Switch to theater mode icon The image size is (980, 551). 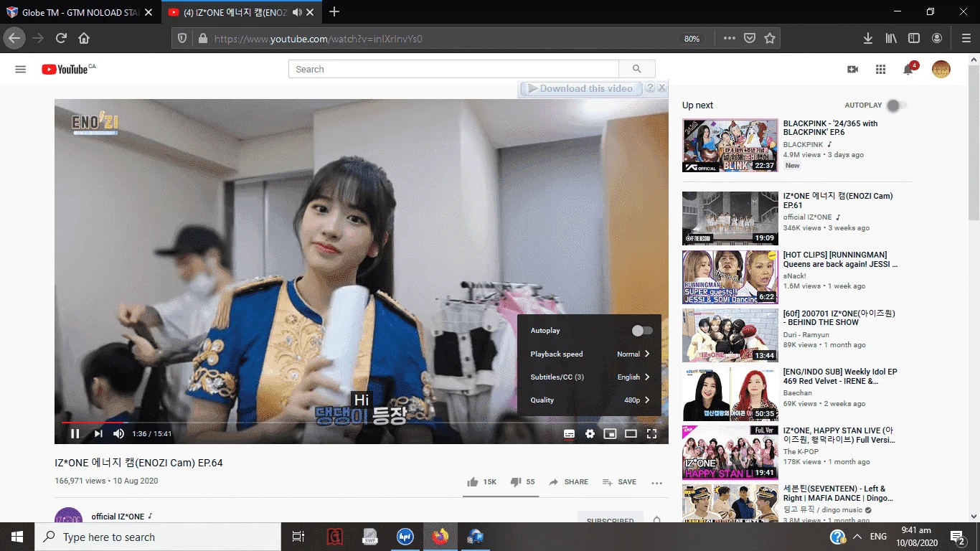pyautogui.click(x=631, y=433)
